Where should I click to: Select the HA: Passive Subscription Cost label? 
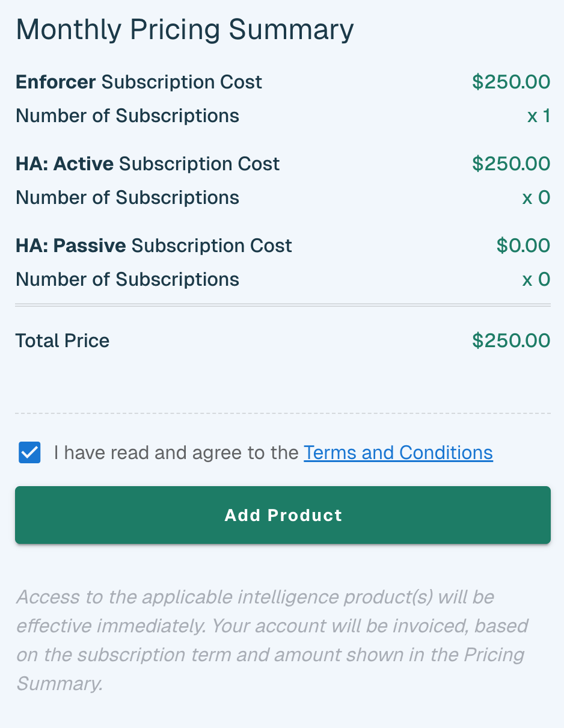coord(154,245)
